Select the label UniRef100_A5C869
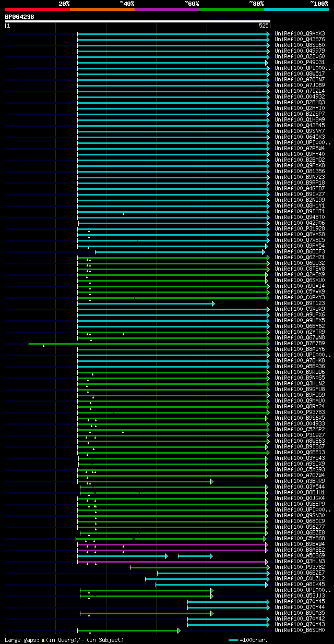Image resolution: width=334 pixels, height=644 pixels. point(300,556)
